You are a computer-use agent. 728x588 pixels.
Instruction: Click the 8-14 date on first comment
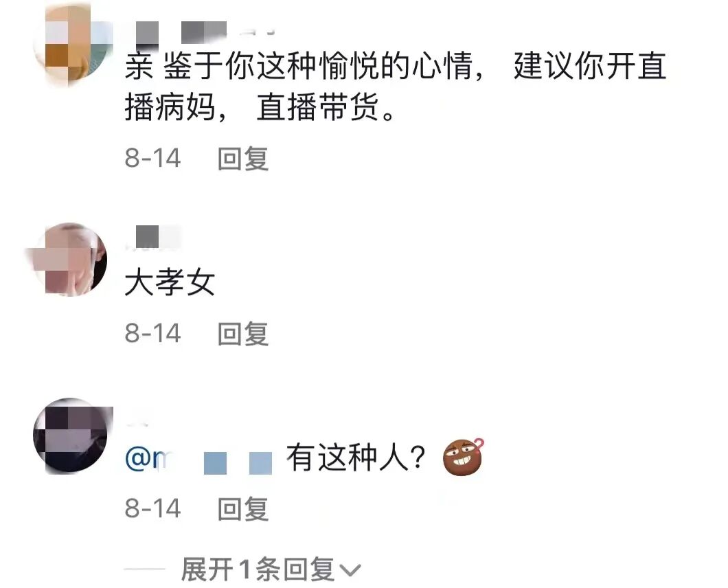(x=152, y=159)
